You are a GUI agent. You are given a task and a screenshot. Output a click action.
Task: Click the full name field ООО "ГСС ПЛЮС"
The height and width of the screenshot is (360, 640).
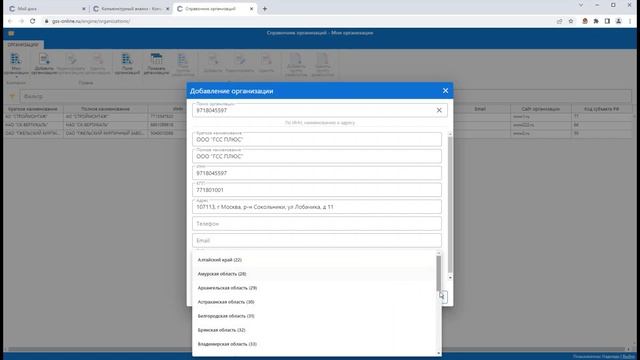point(317,156)
